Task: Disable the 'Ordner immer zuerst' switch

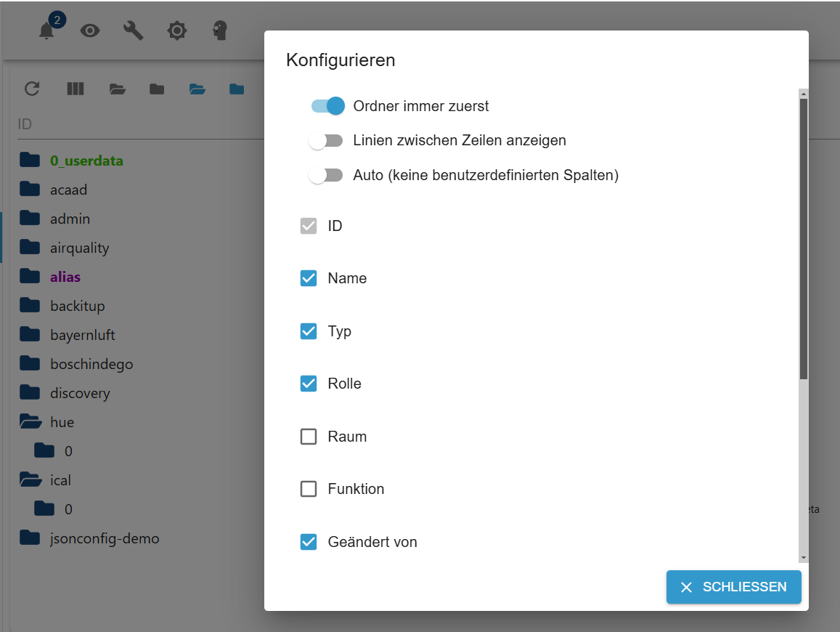Action: click(327, 106)
